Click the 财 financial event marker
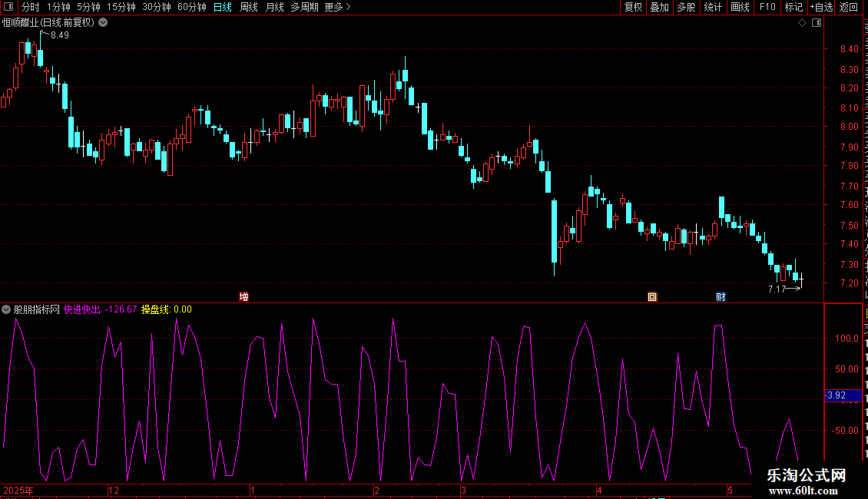 721,297
